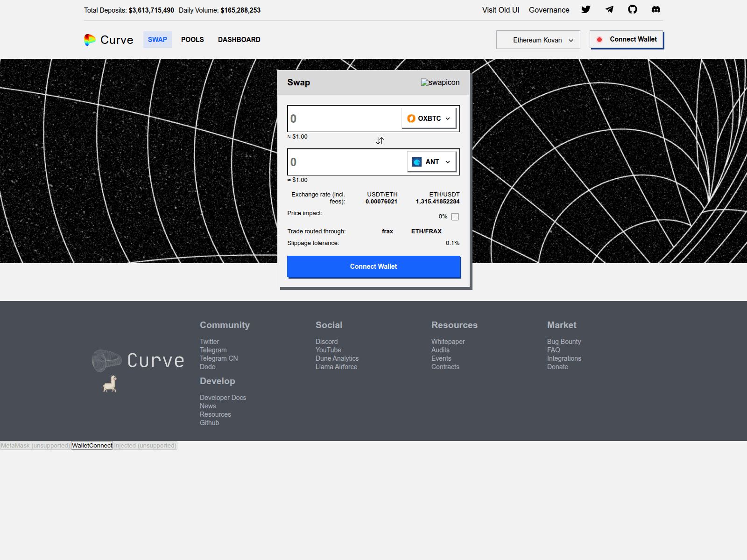
Task: Open the Contracts link
Action: [445, 367]
